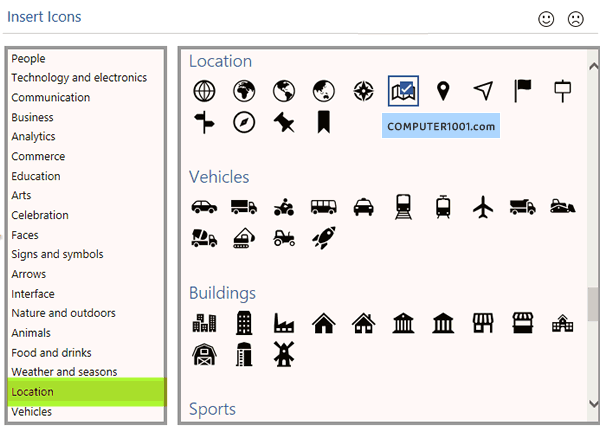Screen dimensions: 600x426
Task: Select the school building icon
Action: click(562, 323)
